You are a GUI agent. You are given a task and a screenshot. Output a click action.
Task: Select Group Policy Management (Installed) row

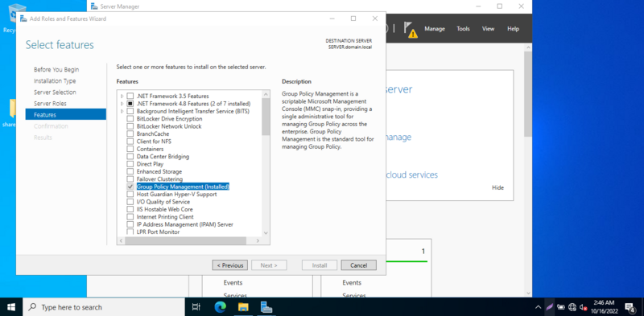coord(183,187)
